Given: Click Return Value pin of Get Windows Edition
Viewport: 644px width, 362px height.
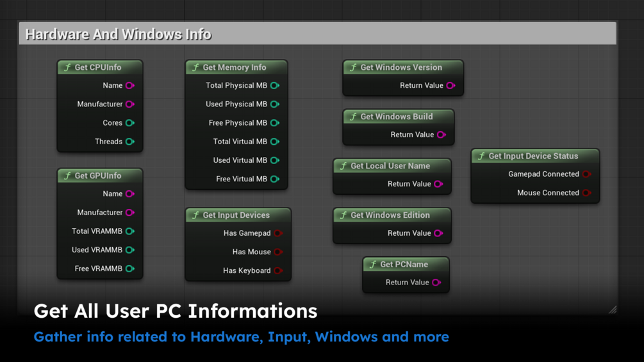Looking at the screenshot, I should coord(438,233).
